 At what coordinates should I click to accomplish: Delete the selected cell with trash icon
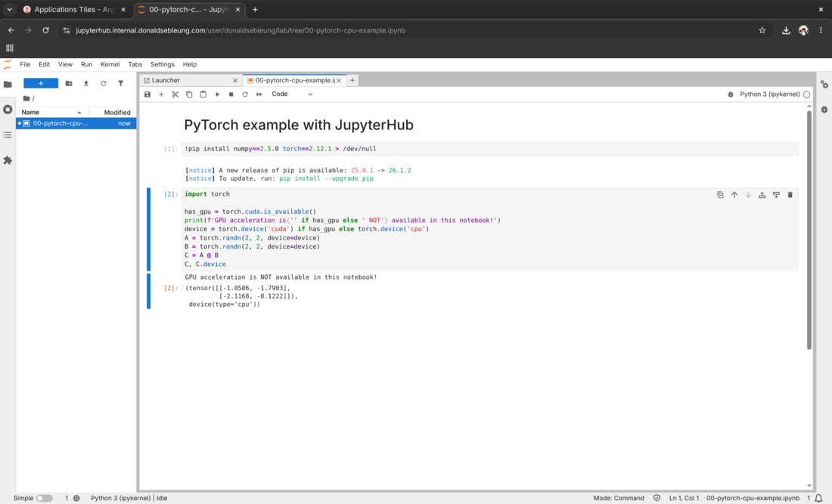[790, 195]
